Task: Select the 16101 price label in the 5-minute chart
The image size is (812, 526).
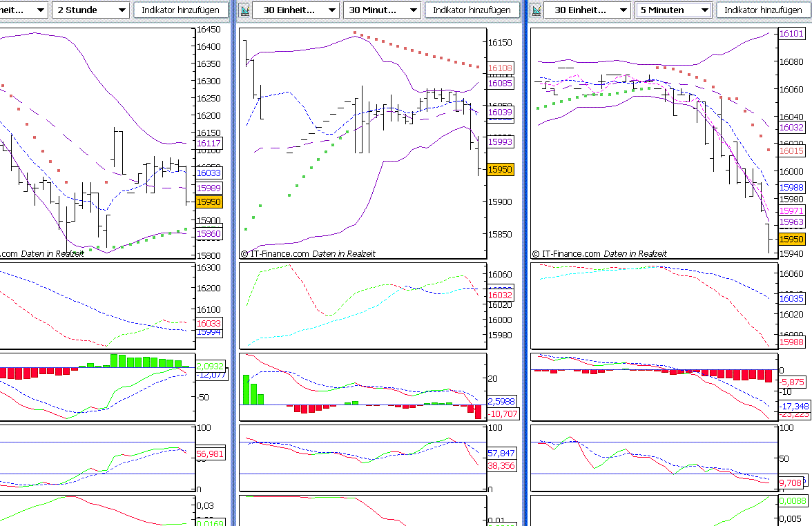Action: click(791, 34)
